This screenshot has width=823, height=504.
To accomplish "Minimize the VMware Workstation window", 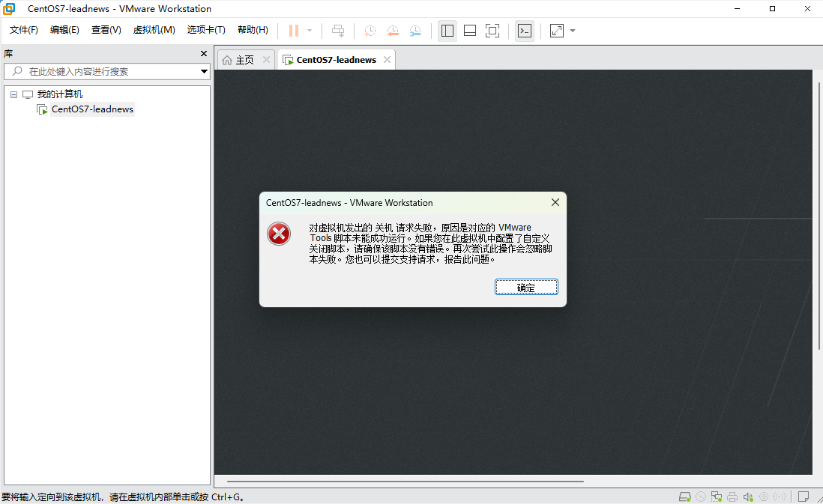I will tap(737, 8).
